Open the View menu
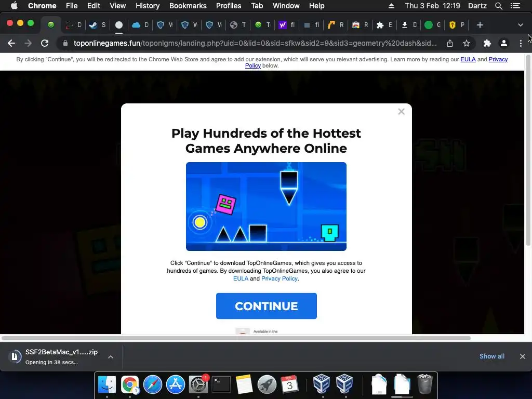Image resolution: width=532 pixels, height=399 pixels. [x=118, y=6]
